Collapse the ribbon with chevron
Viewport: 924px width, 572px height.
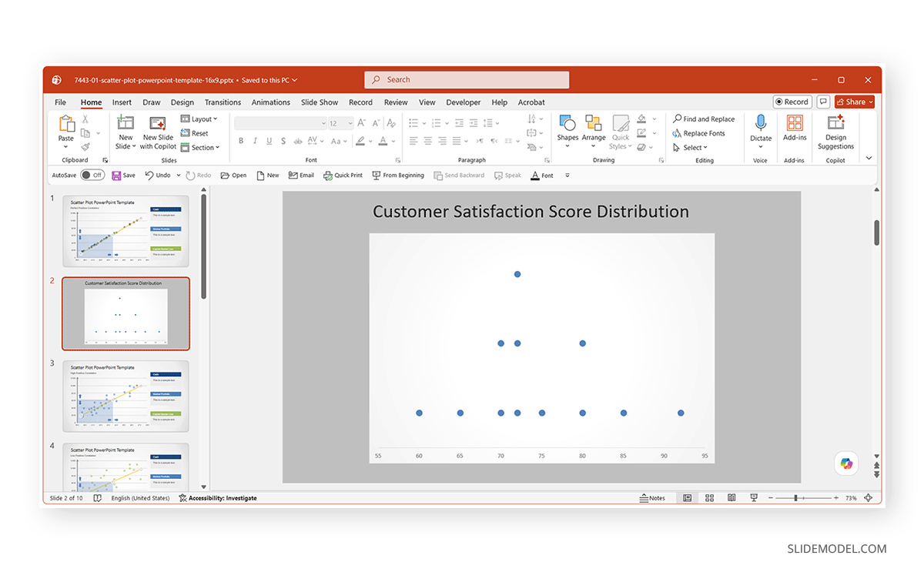coord(869,158)
